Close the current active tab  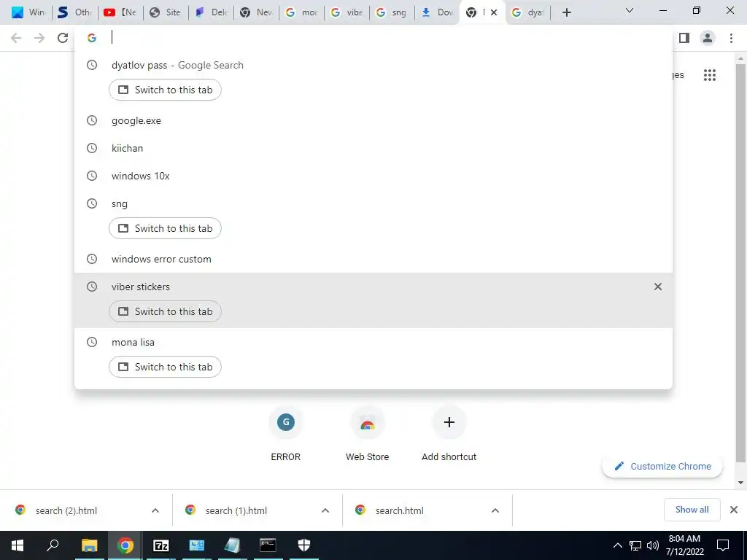(x=494, y=12)
